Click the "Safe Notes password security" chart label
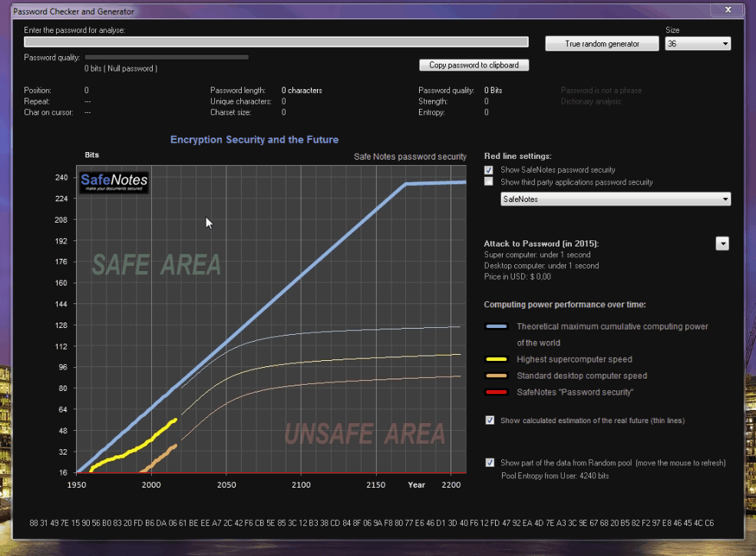The image size is (756, 556). click(x=410, y=157)
